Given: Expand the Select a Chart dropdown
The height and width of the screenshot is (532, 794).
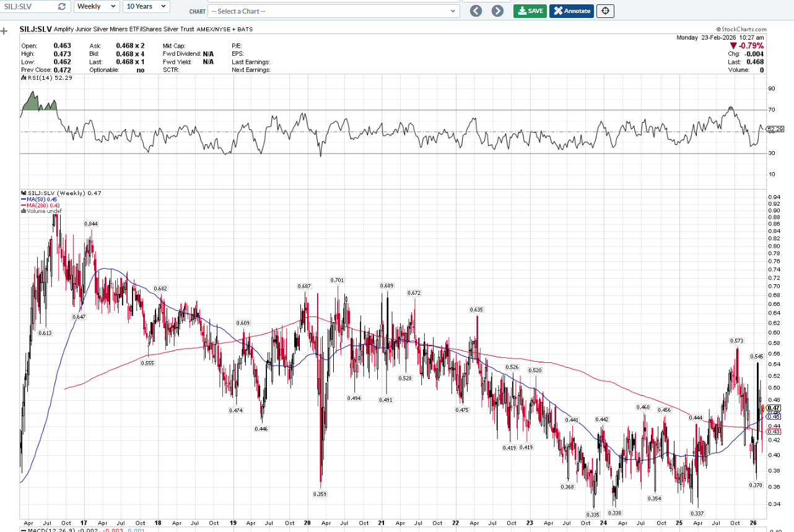Looking at the screenshot, I should click(333, 11).
